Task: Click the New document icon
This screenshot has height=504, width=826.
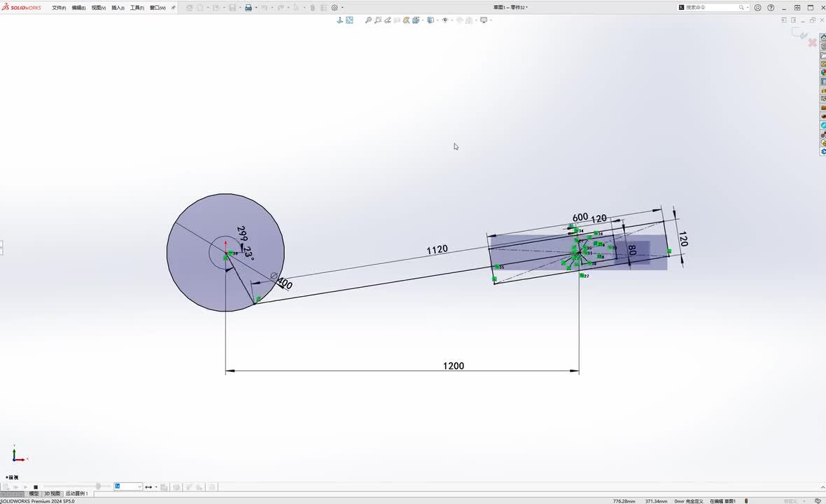Action: (200, 8)
